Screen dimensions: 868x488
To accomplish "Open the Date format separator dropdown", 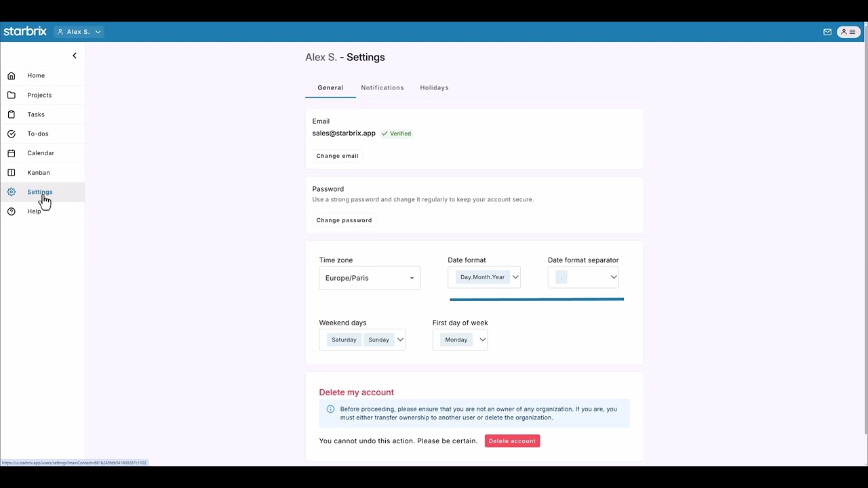I will click(x=583, y=277).
